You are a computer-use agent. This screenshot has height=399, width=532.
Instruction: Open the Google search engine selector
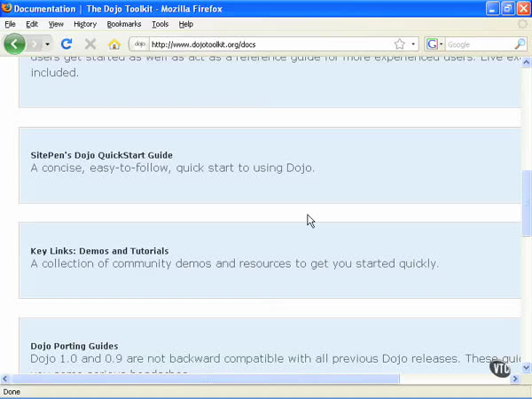pos(434,43)
